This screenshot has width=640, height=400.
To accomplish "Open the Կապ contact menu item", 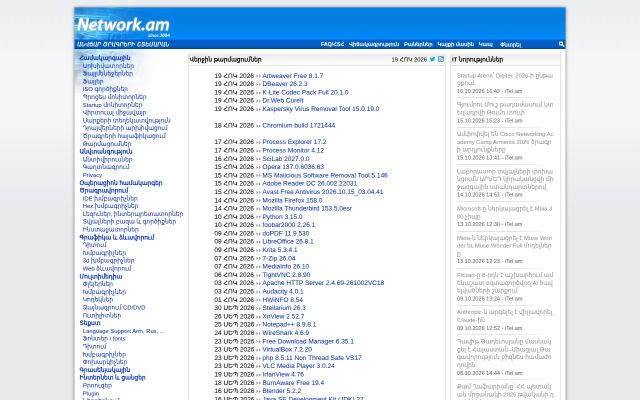I will [x=485, y=44].
